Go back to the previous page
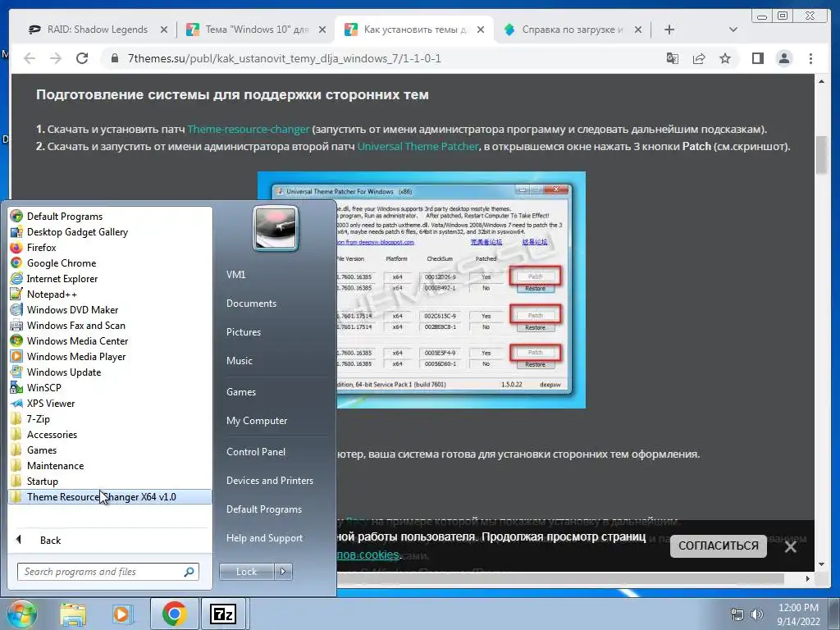Image resolution: width=840 pixels, height=630 pixels. point(30,58)
